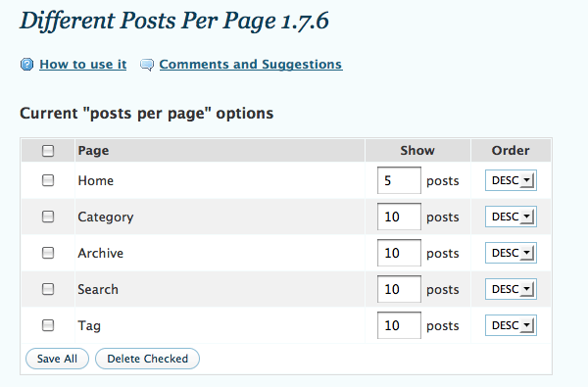Check the Home row checkbox
The height and width of the screenshot is (387, 588).
[48, 180]
